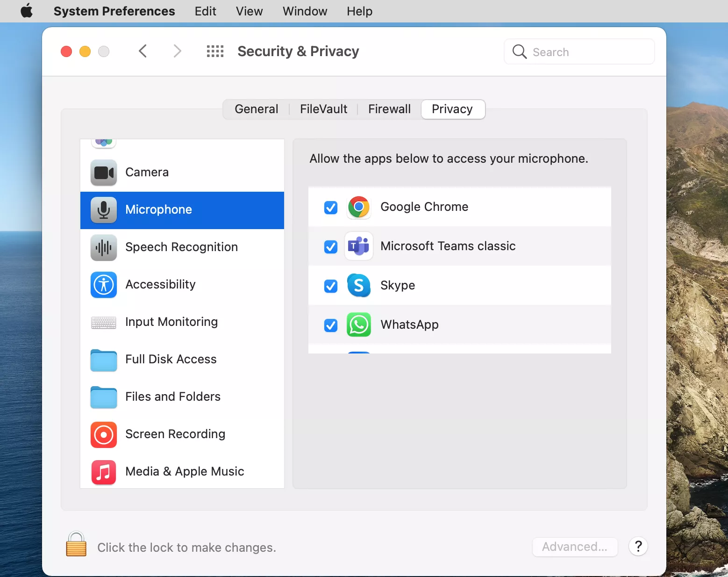Click the Screen Recording icon

[104, 435]
